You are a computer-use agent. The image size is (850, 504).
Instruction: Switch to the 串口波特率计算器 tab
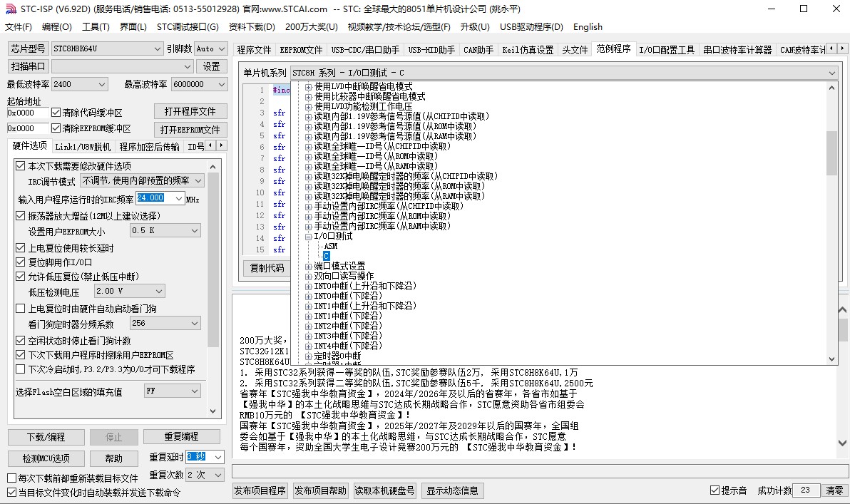[737, 50]
